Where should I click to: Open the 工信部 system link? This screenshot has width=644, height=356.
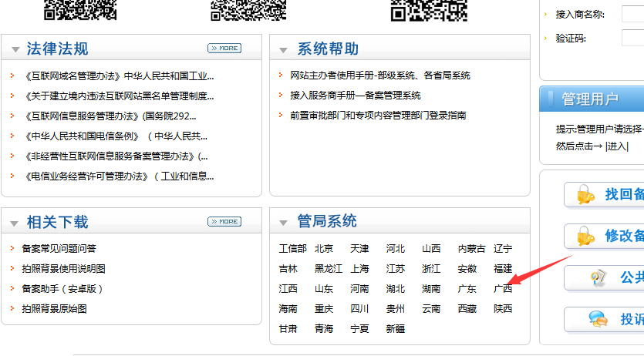(292, 249)
